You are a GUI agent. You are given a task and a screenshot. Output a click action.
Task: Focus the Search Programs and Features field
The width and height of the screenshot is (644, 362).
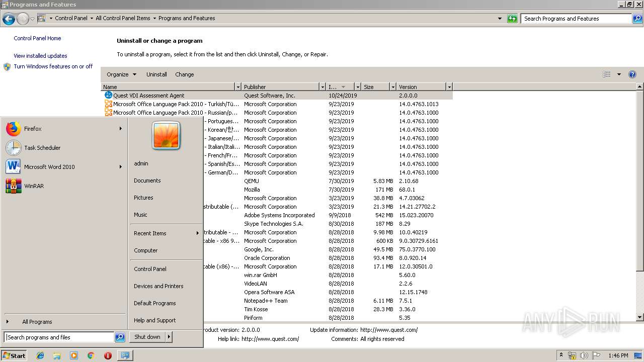coord(576,19)
